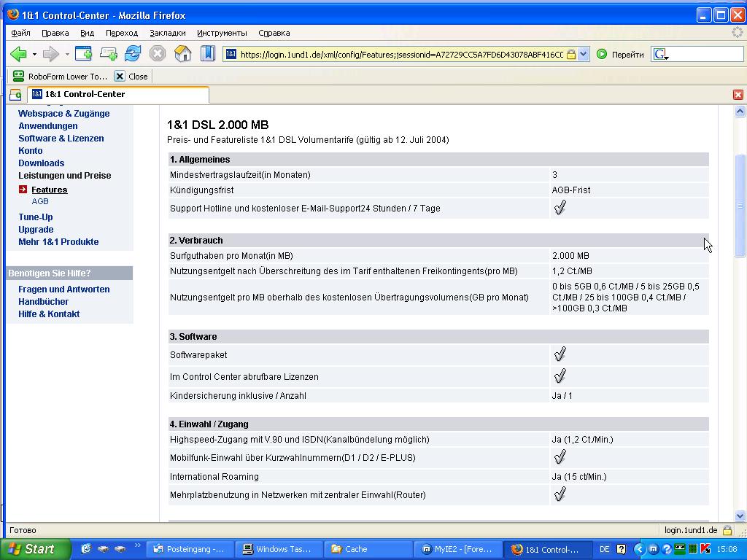Open the Инструменты menu

coord(222,33)
